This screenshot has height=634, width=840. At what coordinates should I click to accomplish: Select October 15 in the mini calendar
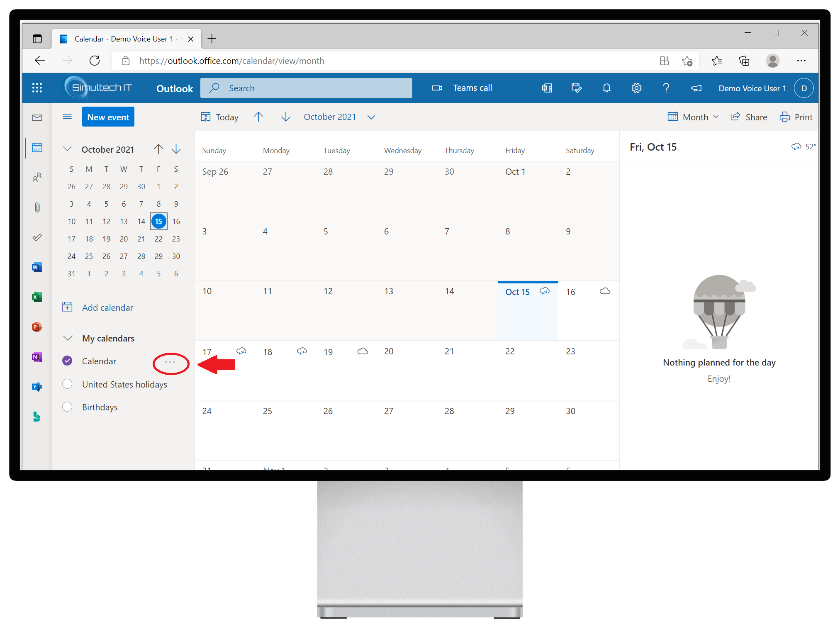(x=158, y=221)
